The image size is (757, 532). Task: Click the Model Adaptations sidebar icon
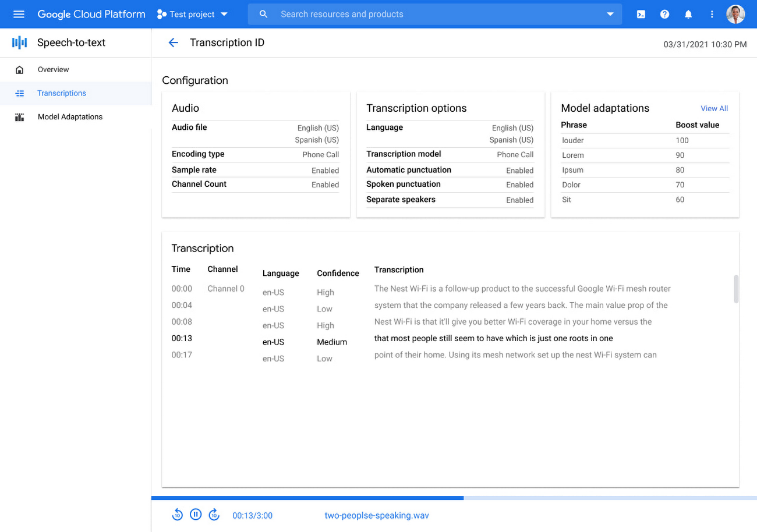click(19, 116)
